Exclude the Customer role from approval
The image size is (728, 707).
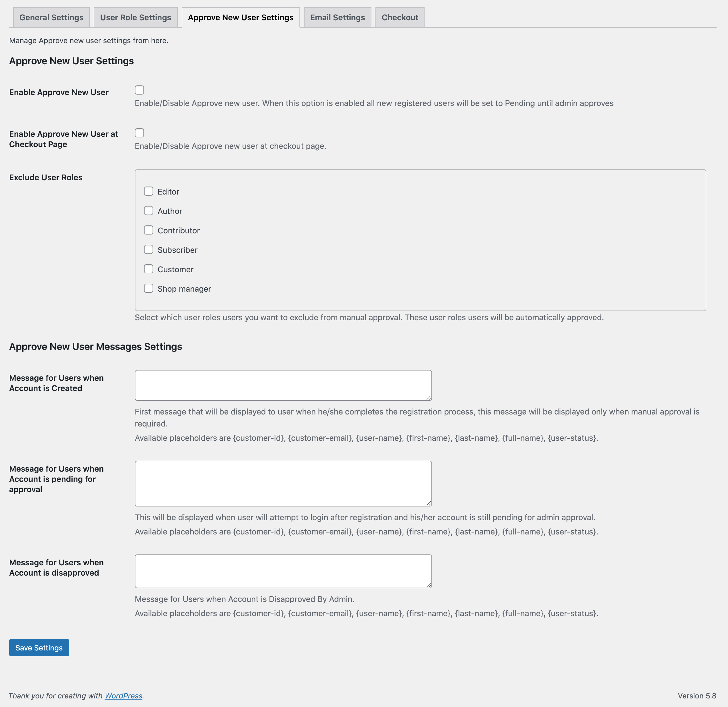pyautogui.click(x=149, y=269)
